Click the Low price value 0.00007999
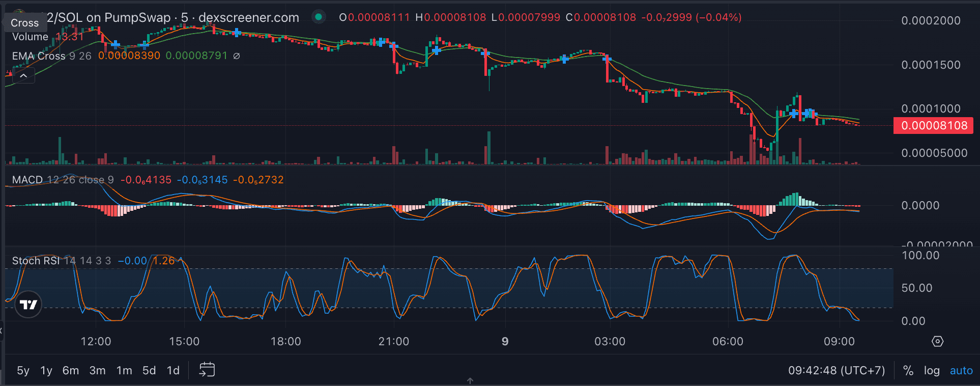This screenshot has width=980, height=386. coord(529,17)
